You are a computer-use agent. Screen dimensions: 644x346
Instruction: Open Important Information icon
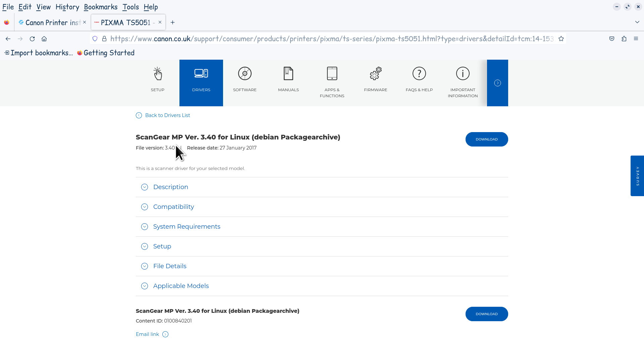pyautogui.click(x=463, y=74)
